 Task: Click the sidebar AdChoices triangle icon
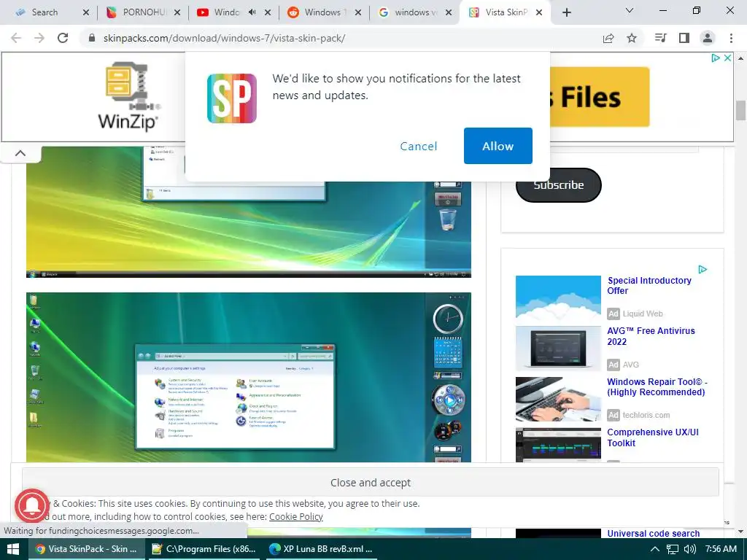[703, 270]
